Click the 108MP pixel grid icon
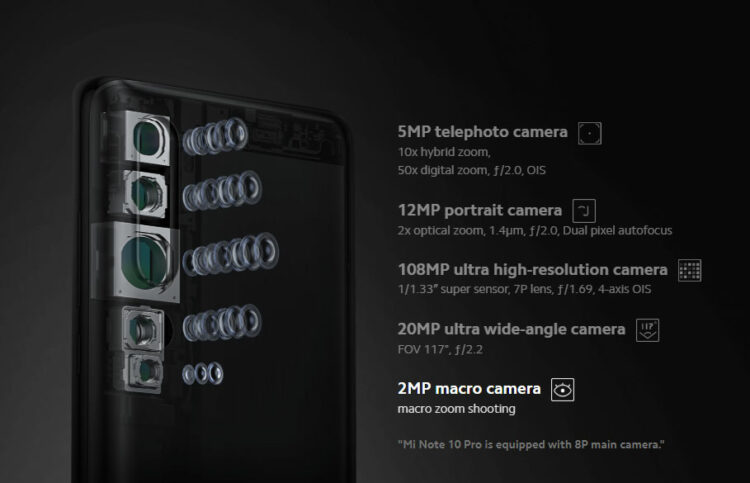Screen dimensions: 750x483 (690, 270)
